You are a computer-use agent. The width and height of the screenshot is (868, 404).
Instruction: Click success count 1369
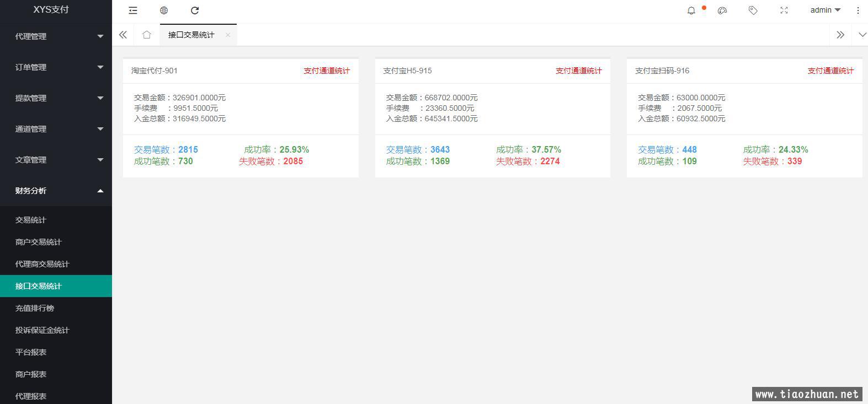[x=440, y=161]
